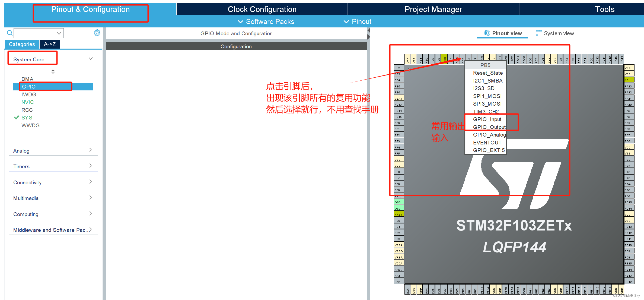Click the green NC pin on chip

pyautogui.click(x=629, y=80)
